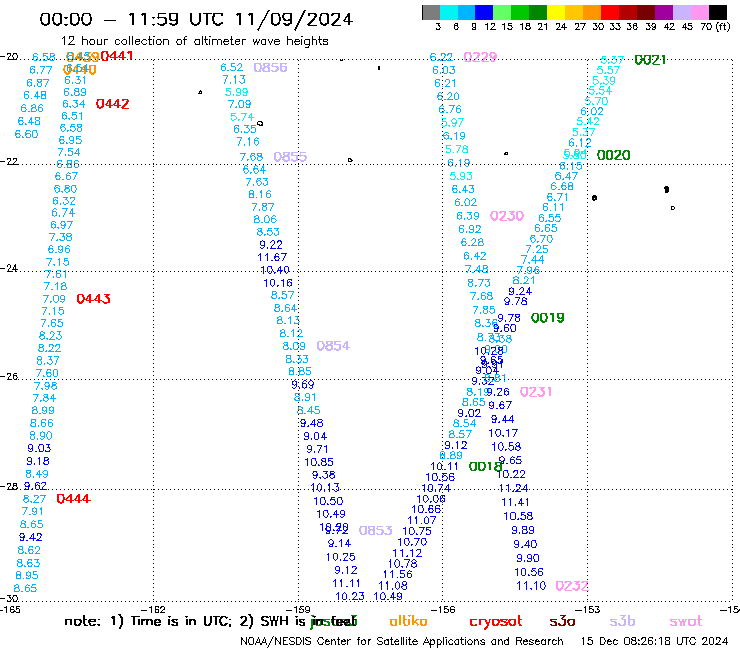Select the bright red legend swatch

tap(610, 12)
